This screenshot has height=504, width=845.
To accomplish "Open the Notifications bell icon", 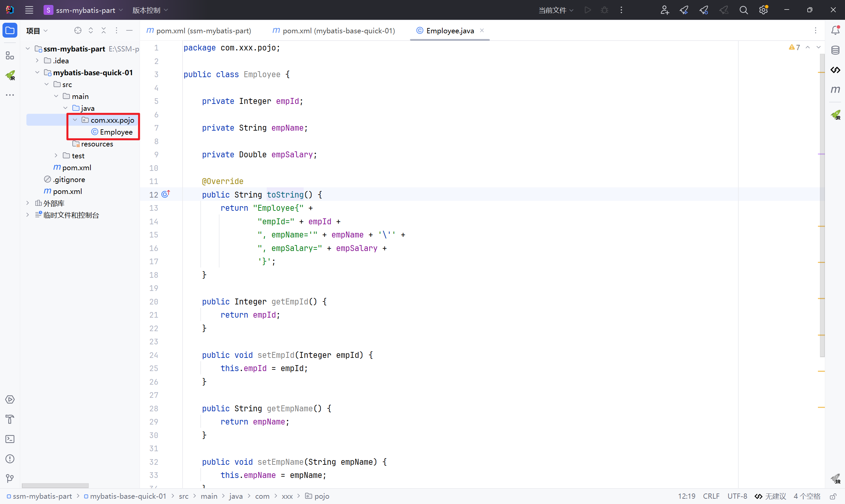I will (835, 30).
